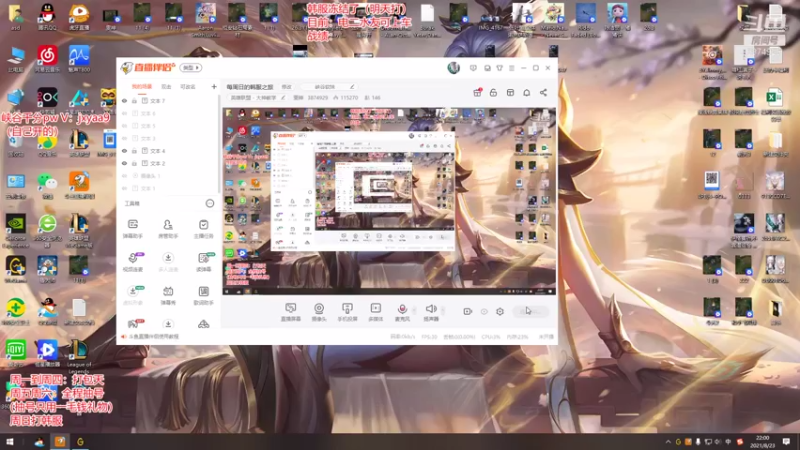Expand the arrow next to 扬声器

tap(443, 310)
